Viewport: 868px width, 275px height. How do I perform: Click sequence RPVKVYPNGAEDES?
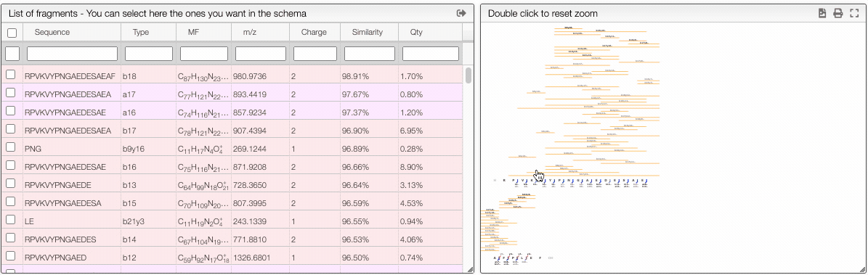pos(61,239)
